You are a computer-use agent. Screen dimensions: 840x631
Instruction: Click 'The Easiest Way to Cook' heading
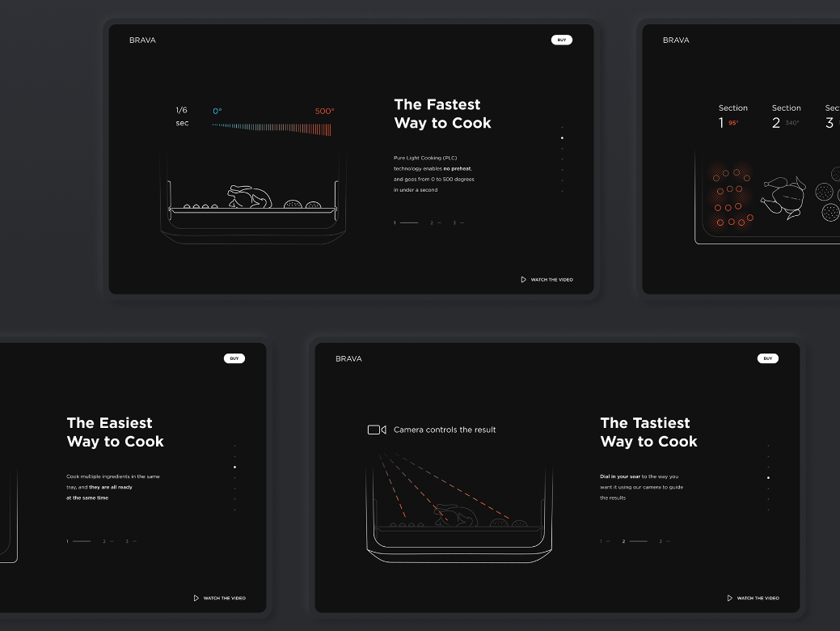click(x=115, y=432)
